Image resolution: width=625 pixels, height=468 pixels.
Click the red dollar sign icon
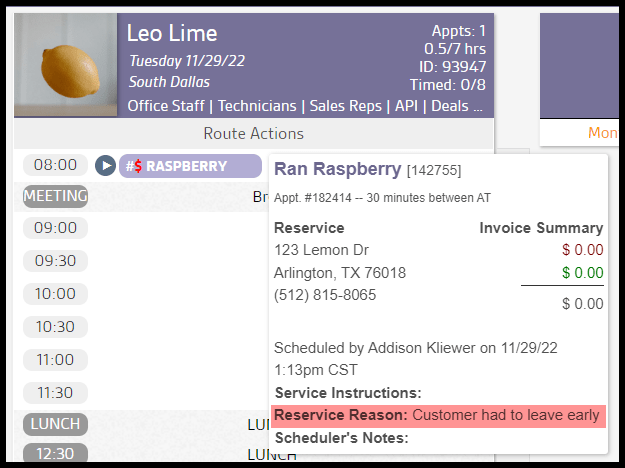[137, 166]
